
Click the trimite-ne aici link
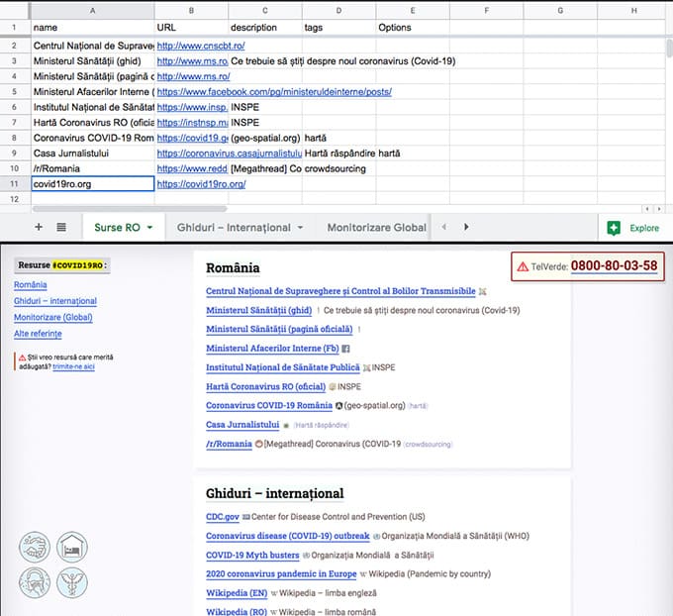click(73, 366)
